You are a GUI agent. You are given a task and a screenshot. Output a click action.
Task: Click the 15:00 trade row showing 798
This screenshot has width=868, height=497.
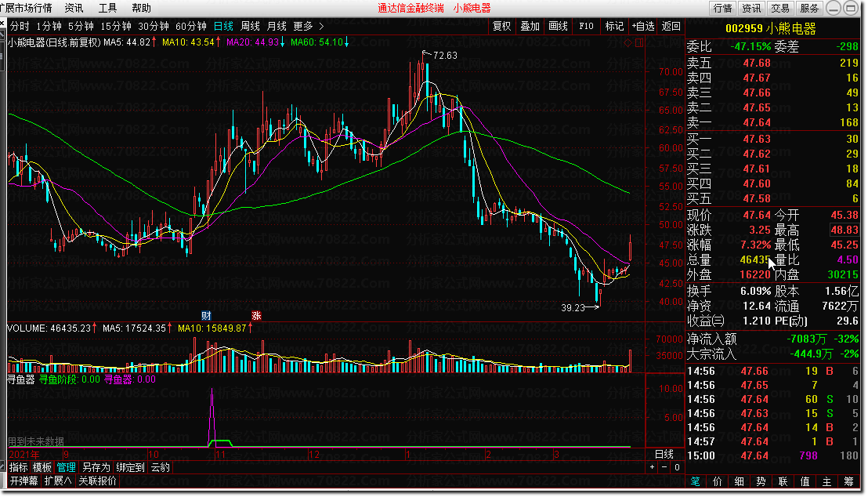(x=772, y=455)
